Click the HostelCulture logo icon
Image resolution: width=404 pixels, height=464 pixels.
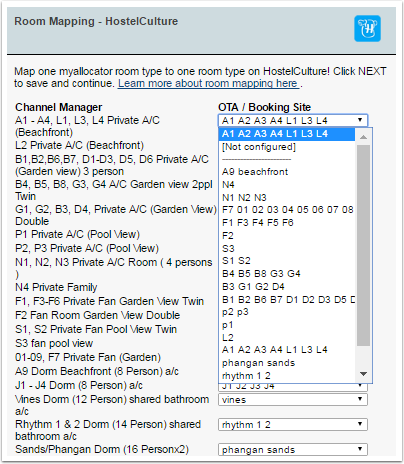coord(367,28)
